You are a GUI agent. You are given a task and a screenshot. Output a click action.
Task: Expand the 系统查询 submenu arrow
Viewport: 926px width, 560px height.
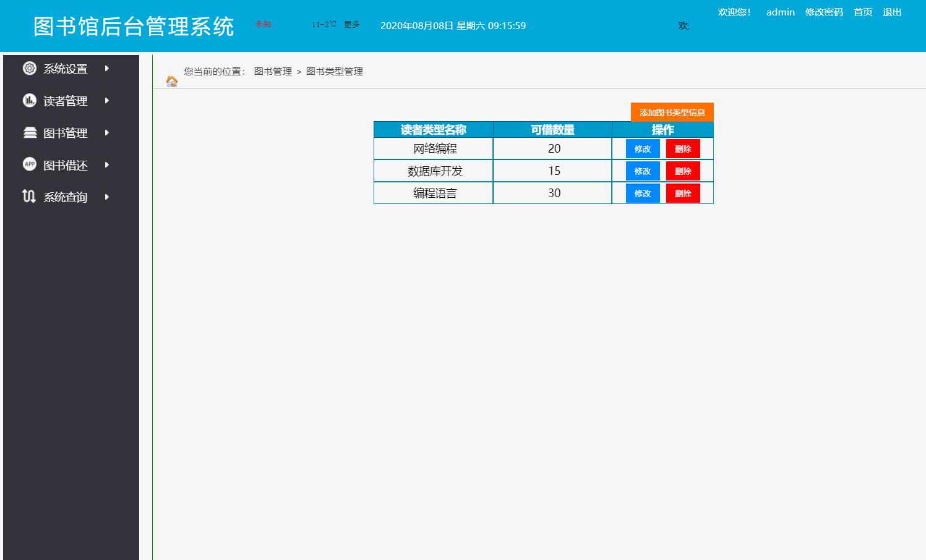tap(106, 197)
